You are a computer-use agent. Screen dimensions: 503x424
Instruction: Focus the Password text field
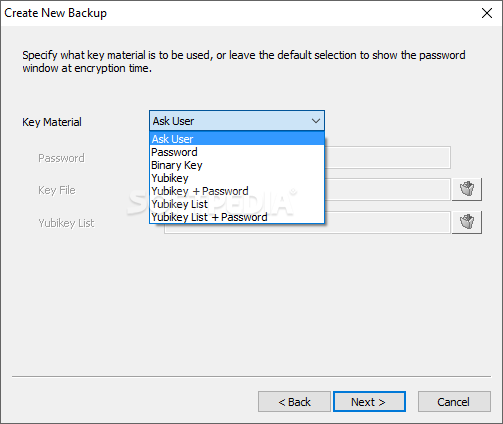387,157
